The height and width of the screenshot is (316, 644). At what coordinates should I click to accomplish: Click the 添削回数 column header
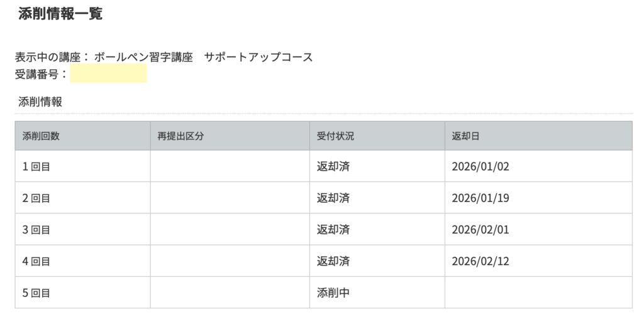point(41,136)
